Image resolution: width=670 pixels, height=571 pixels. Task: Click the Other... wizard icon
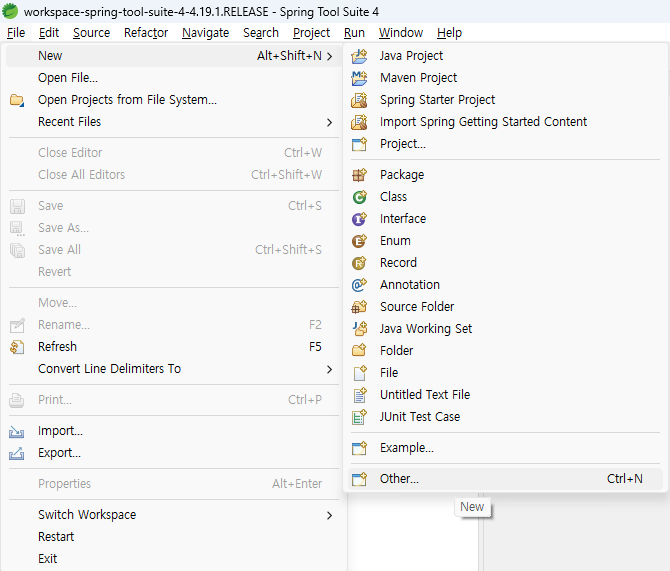coord(359,479)
